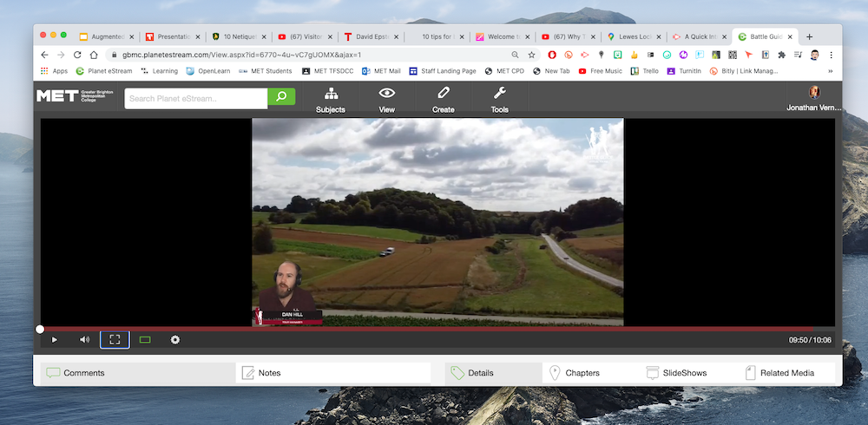Open the Subjects menu
This screenshot has height=425, width=868.
[x=331, y=100]
